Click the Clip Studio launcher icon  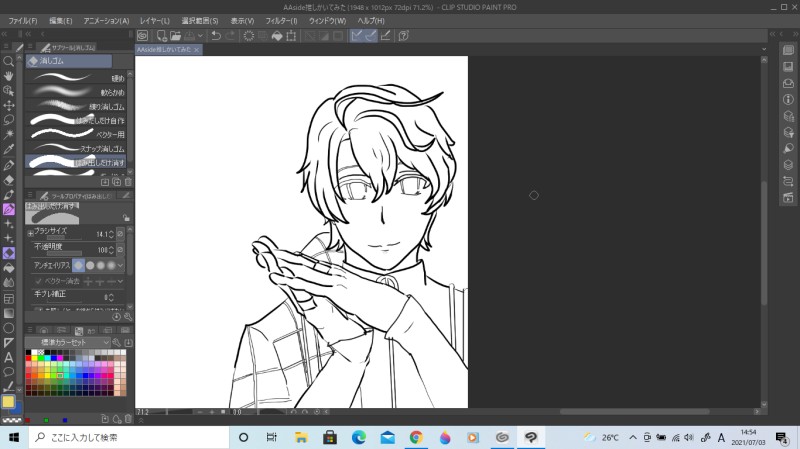142,36
